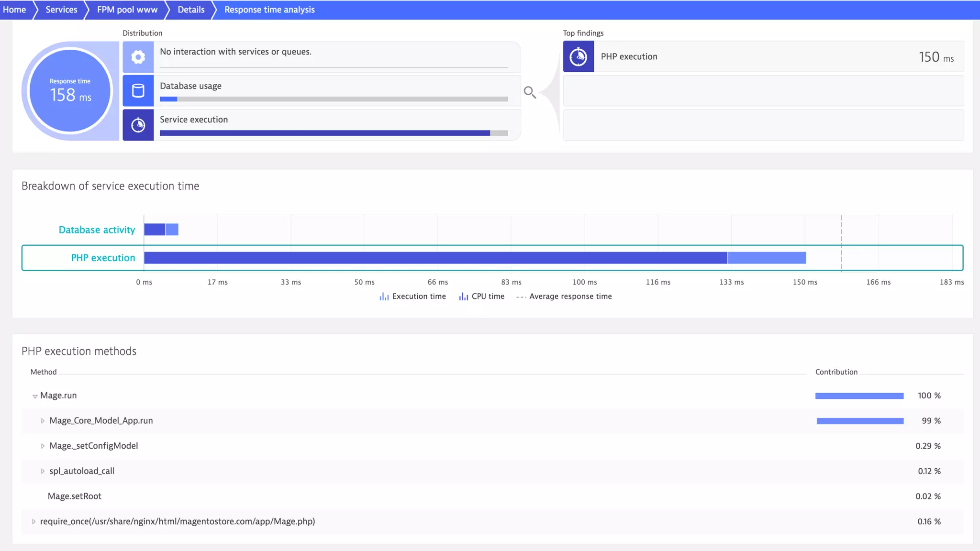Expand Mage_Core_Model_App.run method node
This screenshot has height=551, width=980.
coord(43,421)
